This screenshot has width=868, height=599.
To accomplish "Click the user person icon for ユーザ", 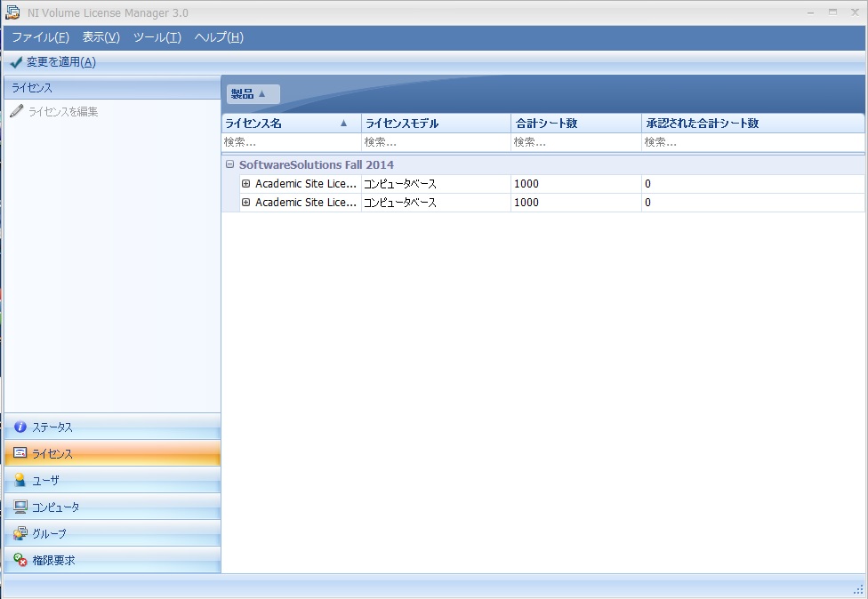I will pyautogui.click(x=20, y=480).
